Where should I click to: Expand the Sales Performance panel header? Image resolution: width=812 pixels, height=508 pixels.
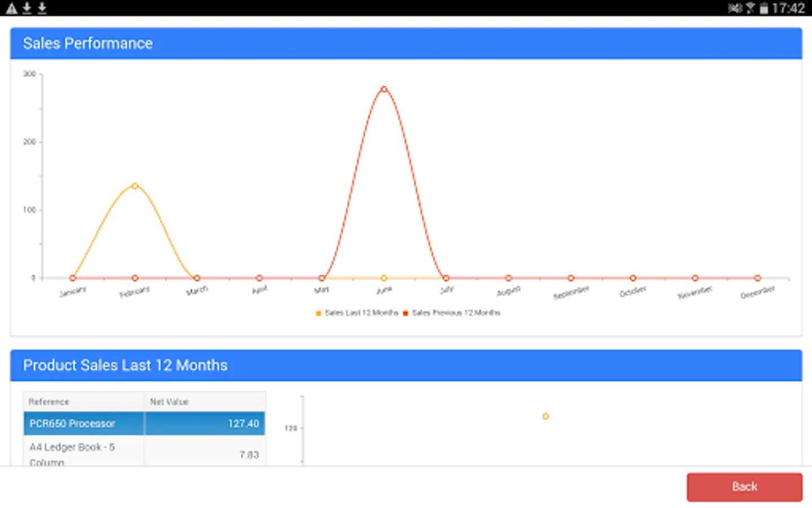(87, 43)
